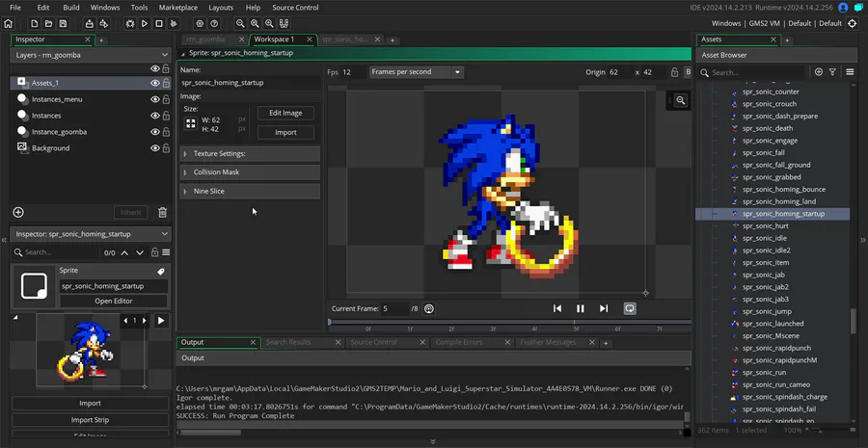Screen dimensions: 868x448
Task: Open the target manager crosshair icon
Action: click(853, 24)
